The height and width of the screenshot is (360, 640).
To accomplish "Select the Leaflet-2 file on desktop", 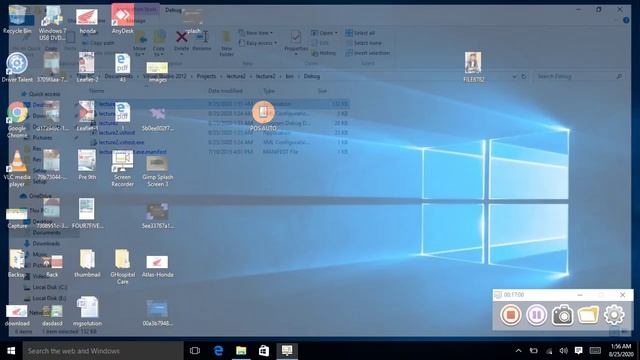I will [87, 68].
